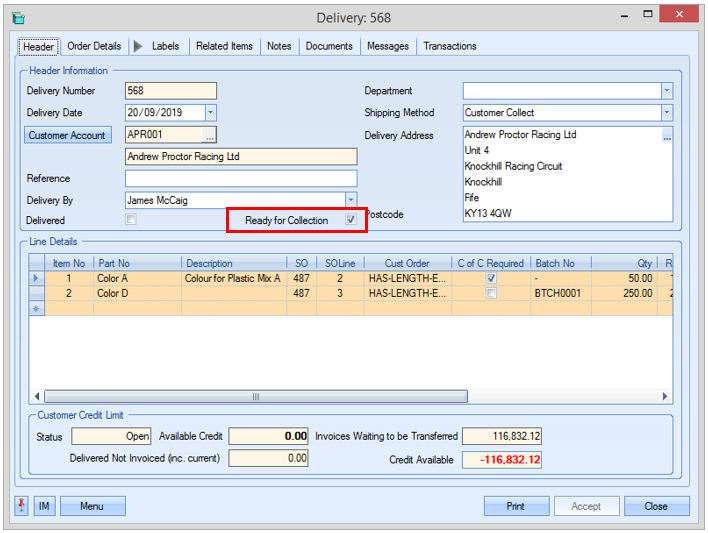The image size is (708, 533).
Task: Open the Delivery Date dropdown
Action: [210, 113]
